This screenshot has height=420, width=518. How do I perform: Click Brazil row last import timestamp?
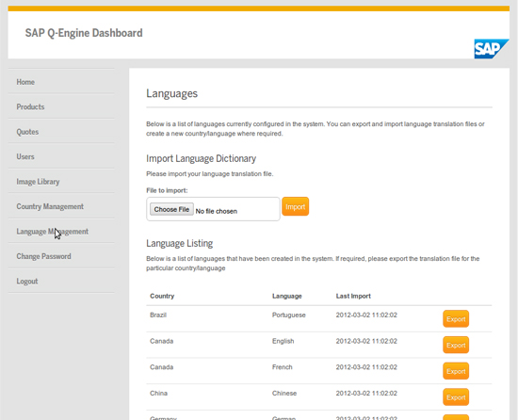click(x=366, y=315)
